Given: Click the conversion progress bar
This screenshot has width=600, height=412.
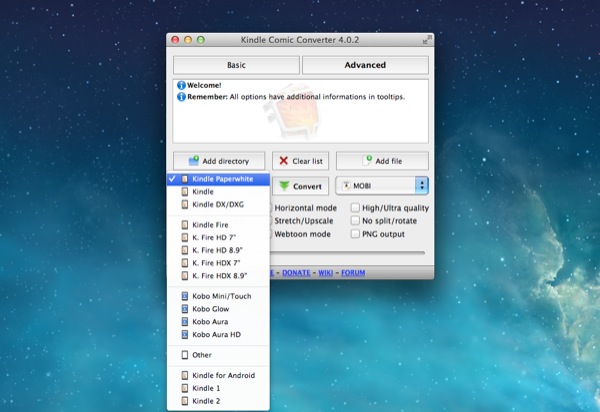Looking at the screenshot, I should click(x=347, y=252).
